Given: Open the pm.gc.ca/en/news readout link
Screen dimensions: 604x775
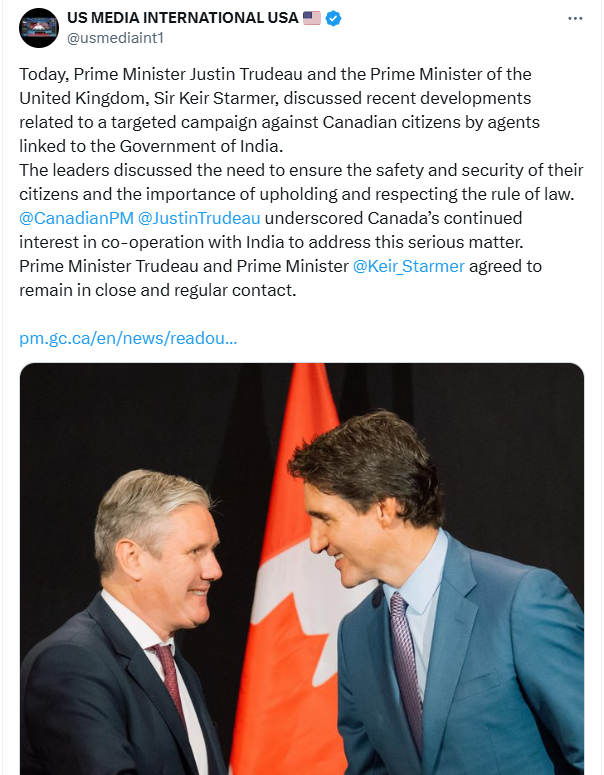Looking at the screenshot, I should tap(128, 338).
